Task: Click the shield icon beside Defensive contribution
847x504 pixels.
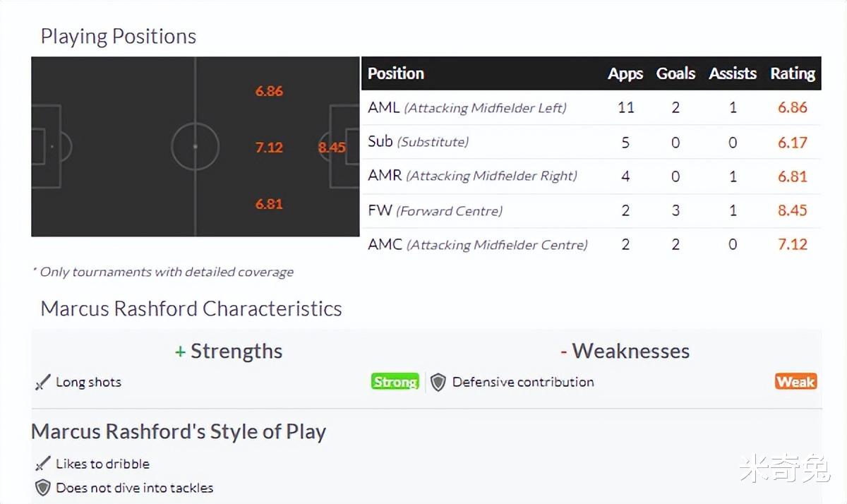Action: (x=438, y=383)
